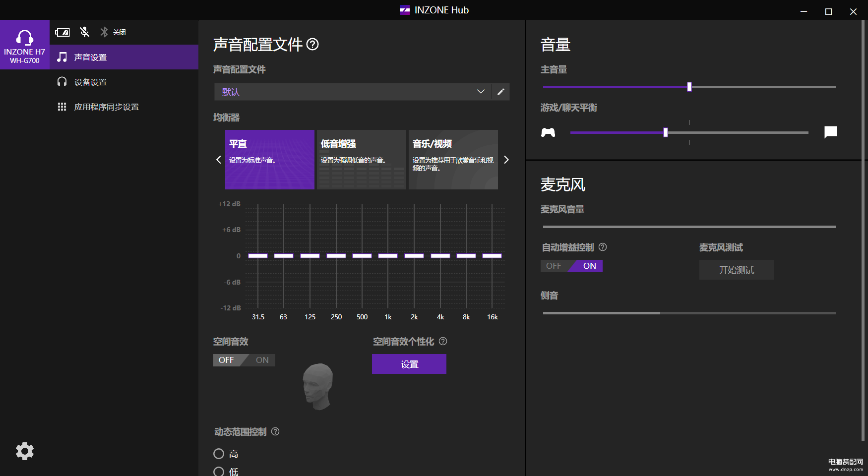The width and height of the screenshot is (868, 476).
Task: Click the 主音量 master volume slider handle
Action: (689, 87)
